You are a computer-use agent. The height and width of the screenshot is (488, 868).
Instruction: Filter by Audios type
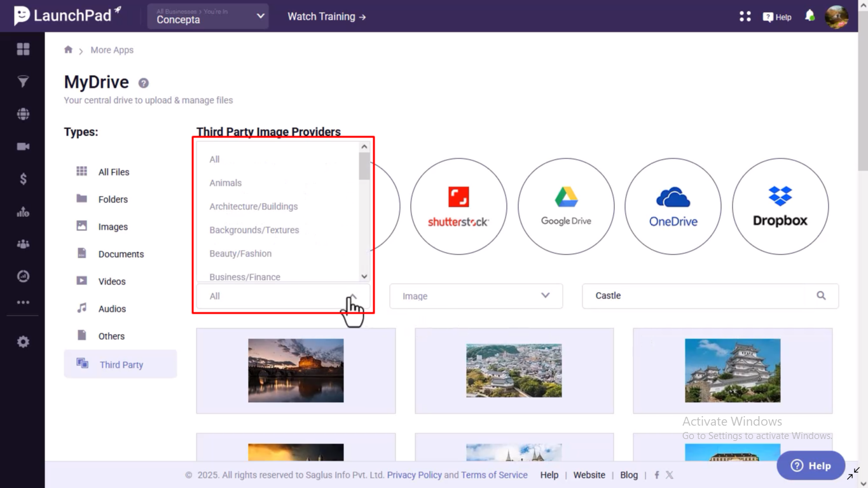pos(112,309)
